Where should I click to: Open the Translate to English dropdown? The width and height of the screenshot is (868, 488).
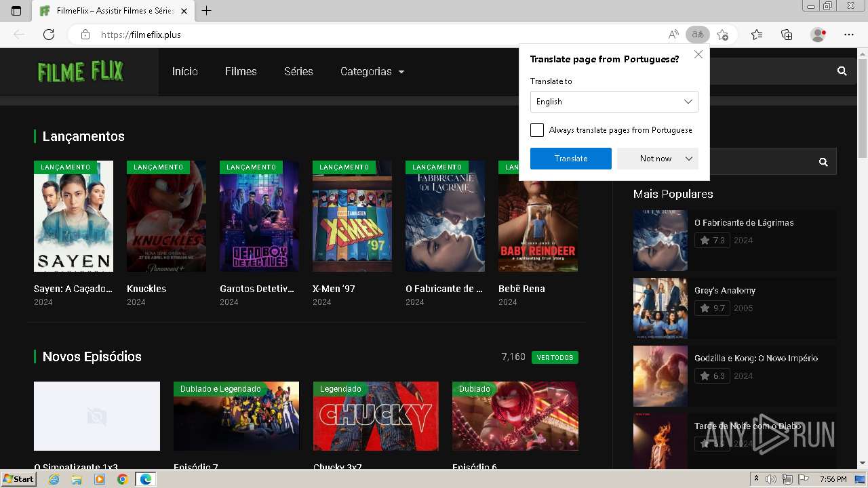click(x=614, y=102)
